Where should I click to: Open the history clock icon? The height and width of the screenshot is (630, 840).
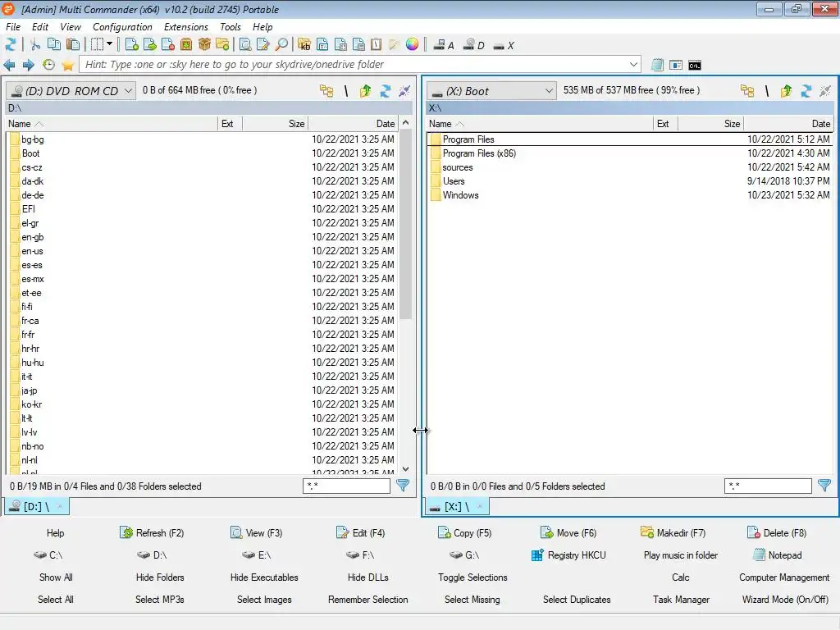click(48, 65)
